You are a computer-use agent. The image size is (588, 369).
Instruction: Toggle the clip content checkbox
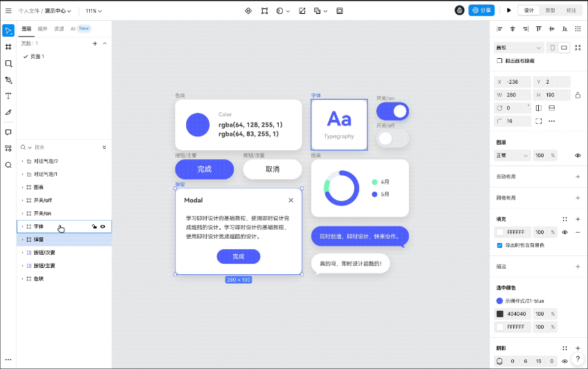pyautogui.click(x=499, y=61)
